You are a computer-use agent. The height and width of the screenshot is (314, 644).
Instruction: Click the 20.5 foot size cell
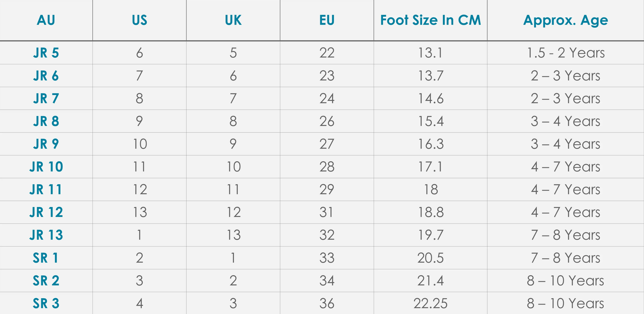(x=430, y=258)
